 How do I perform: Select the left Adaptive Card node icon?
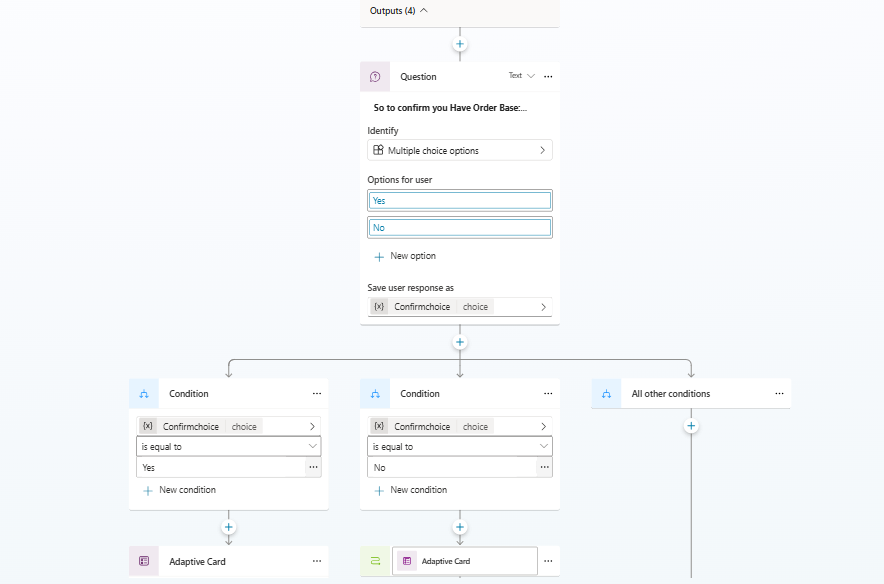[x=144, y=561]
